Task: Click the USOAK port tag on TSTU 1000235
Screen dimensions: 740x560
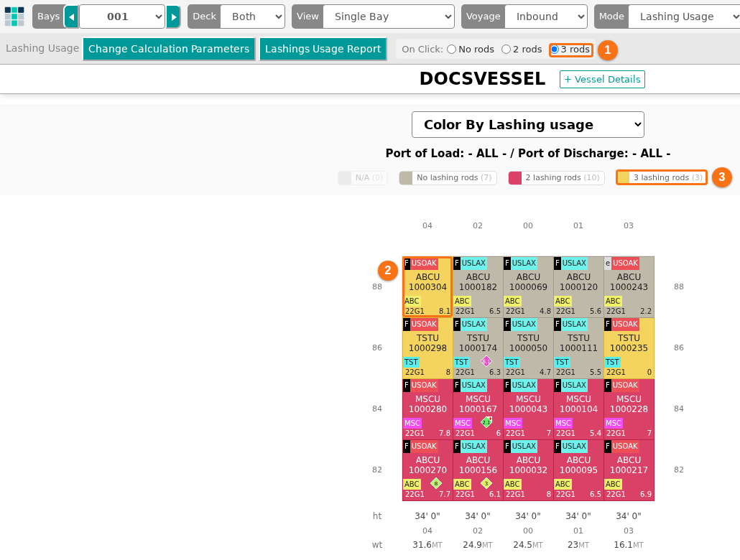Action: 625,324
